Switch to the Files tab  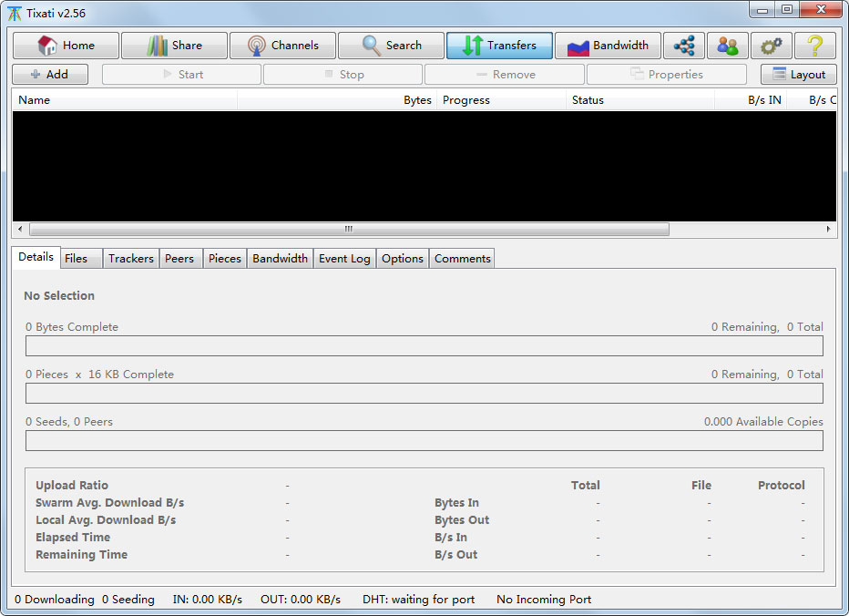click(x=80, y=259)
